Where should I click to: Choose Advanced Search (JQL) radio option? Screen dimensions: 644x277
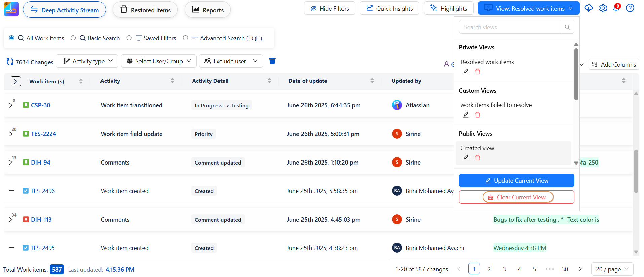pos(185,38)
